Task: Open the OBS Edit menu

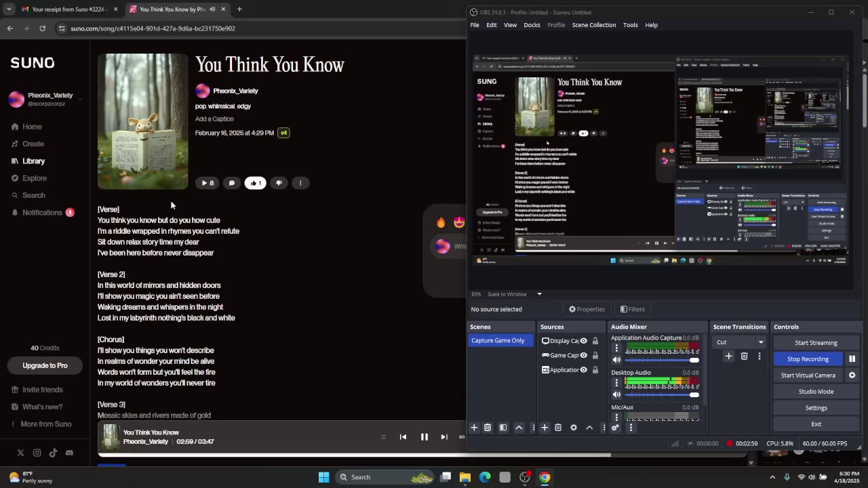Action: coord(492,25)
